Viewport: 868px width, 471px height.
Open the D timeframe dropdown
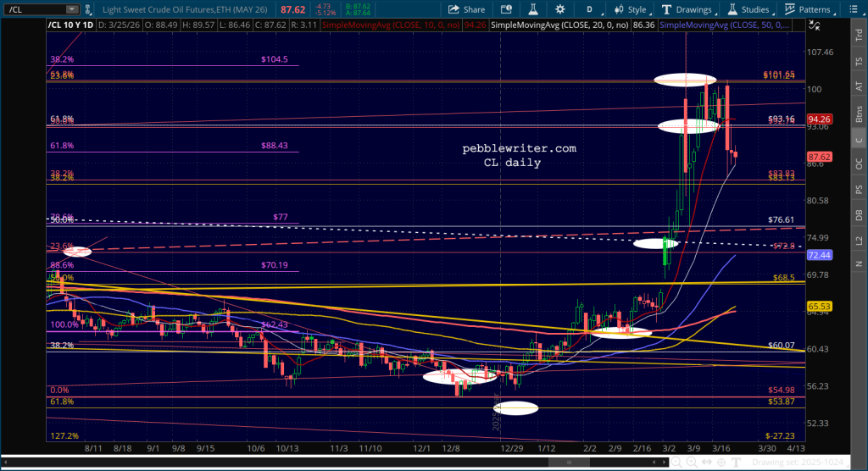(593, 9)
